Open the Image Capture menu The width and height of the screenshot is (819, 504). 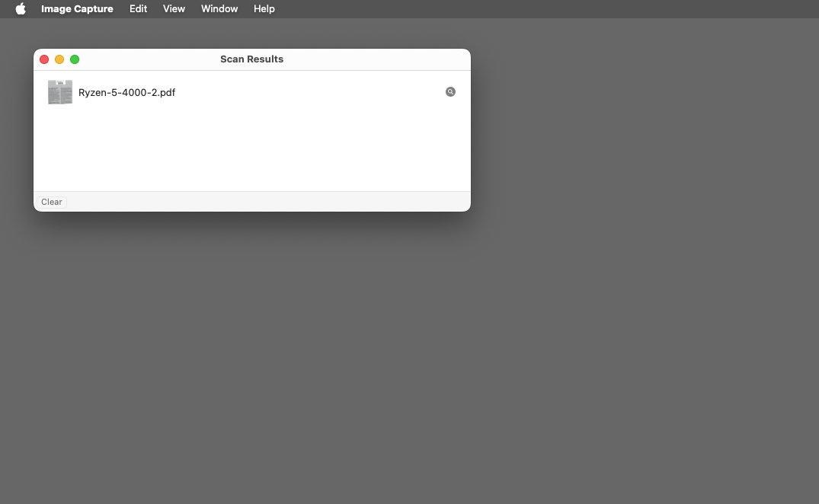coord(77,9)
